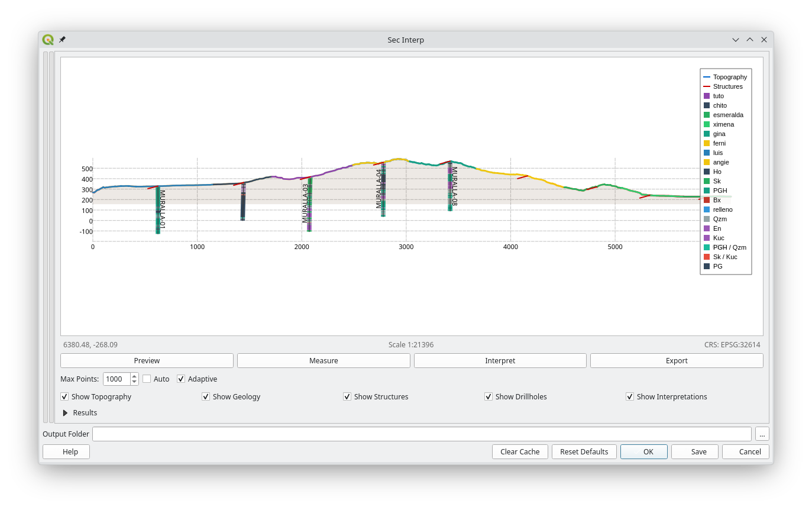
Task: Toggle Show Drillholes checkbox
Action: pyautogui.click(x=489, y=396)
